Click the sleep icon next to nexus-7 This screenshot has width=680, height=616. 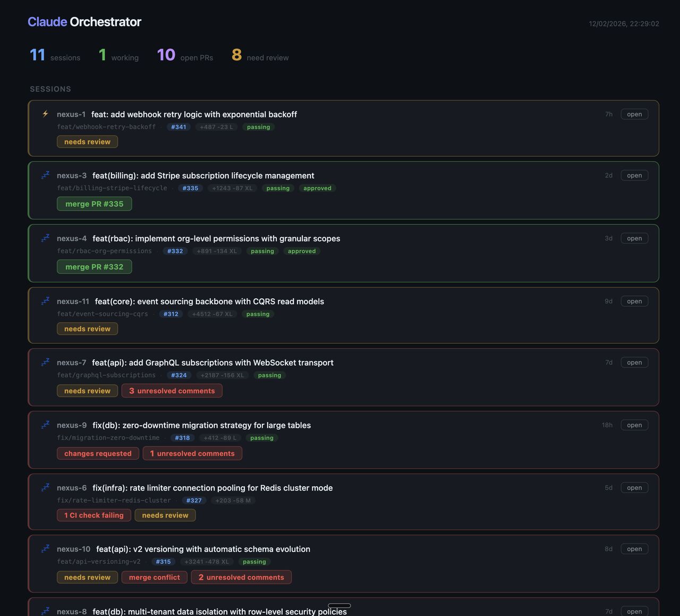pos(45,362)
